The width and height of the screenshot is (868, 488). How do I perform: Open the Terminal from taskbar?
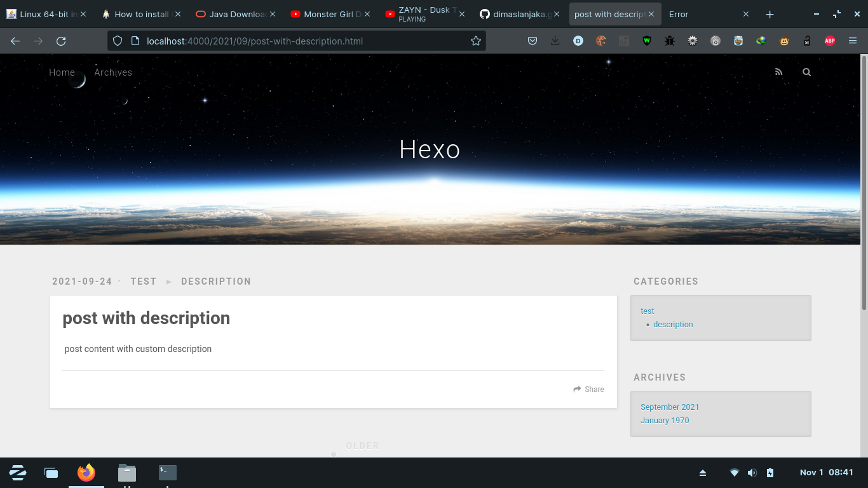click(x=168, y=472)
